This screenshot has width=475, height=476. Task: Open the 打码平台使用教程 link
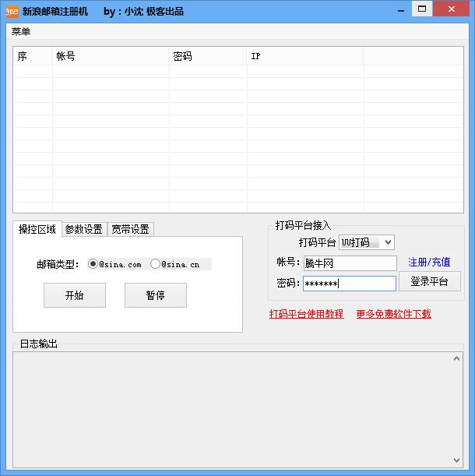[x=306, y=314]
